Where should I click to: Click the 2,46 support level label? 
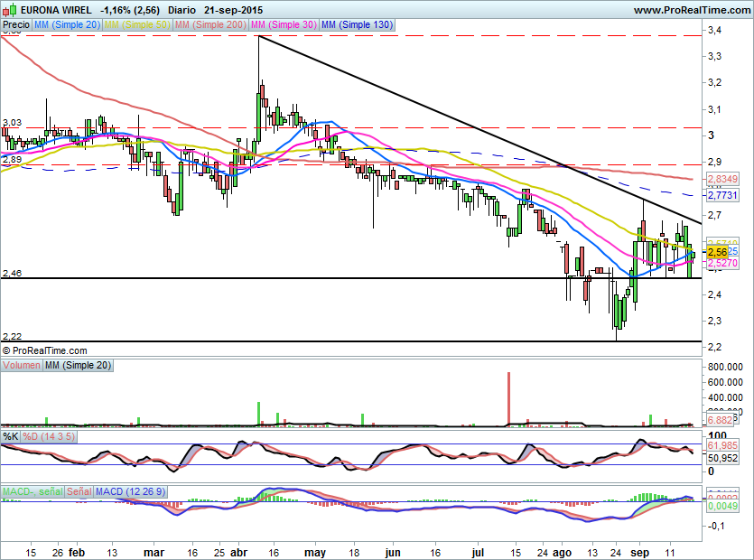(12, 274)
